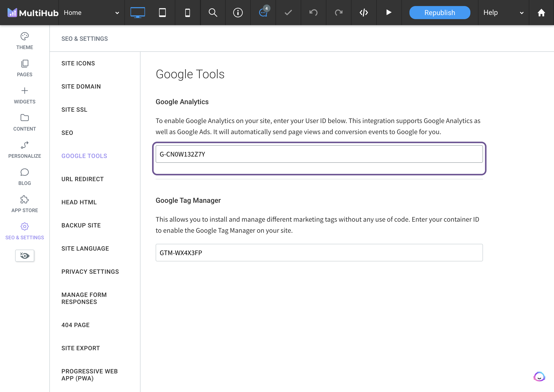
Task: Open Site Language settings
Action: click(85, 249)
